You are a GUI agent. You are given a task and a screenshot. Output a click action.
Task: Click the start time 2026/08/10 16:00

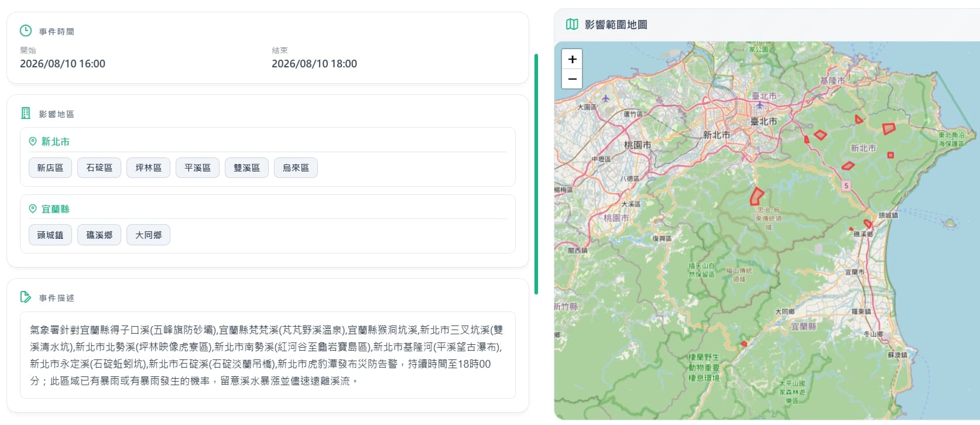tap(63, 64)
